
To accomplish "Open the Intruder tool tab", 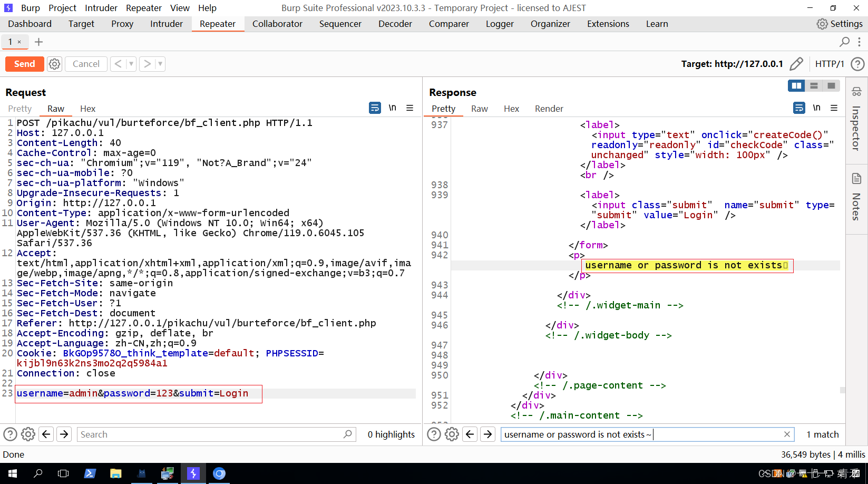I will point(167,24).
